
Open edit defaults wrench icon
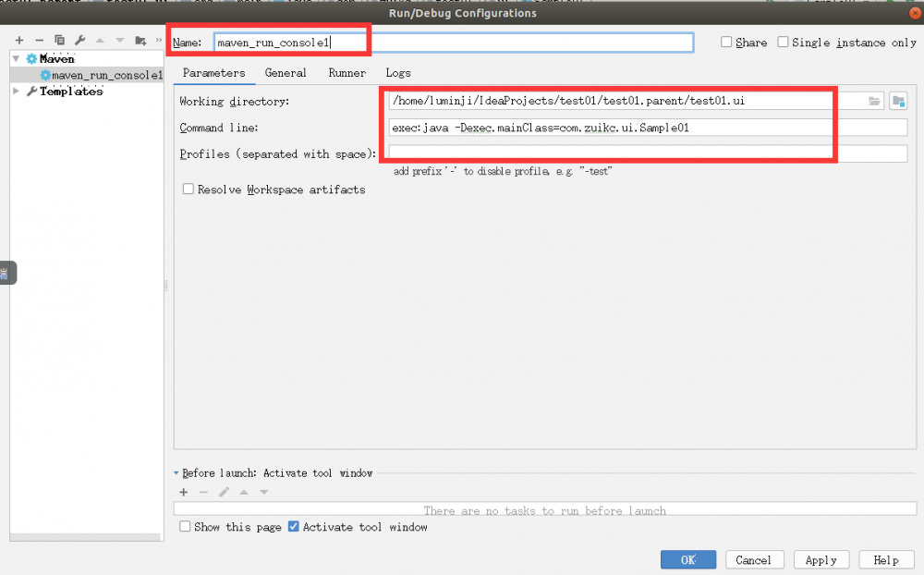point(79,40)
